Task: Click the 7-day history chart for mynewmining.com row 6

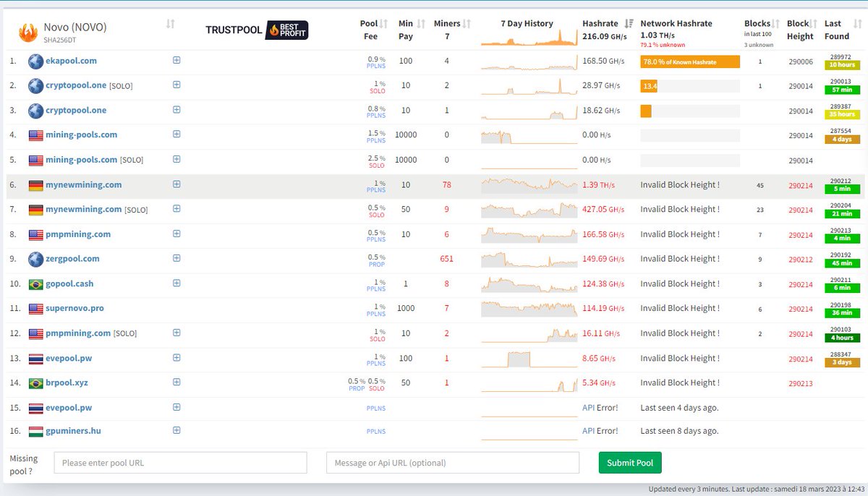Action: pos(529,185)
